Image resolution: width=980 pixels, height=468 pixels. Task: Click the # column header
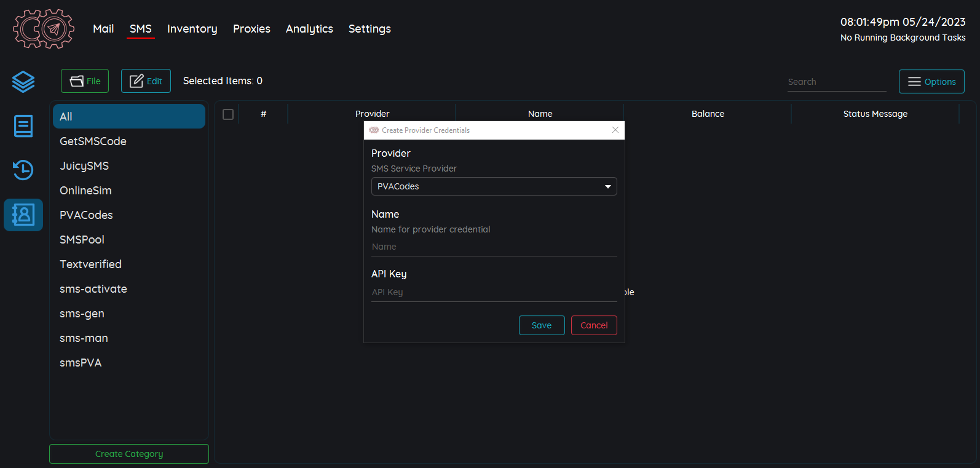coord(264,114)
